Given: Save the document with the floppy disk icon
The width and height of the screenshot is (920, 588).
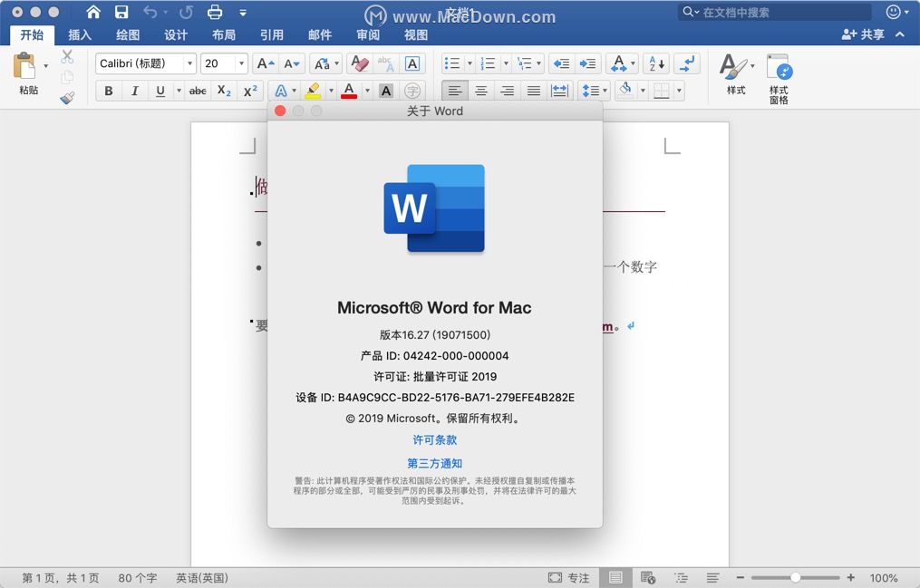Looking at the screenshot, I should [121, 12].
